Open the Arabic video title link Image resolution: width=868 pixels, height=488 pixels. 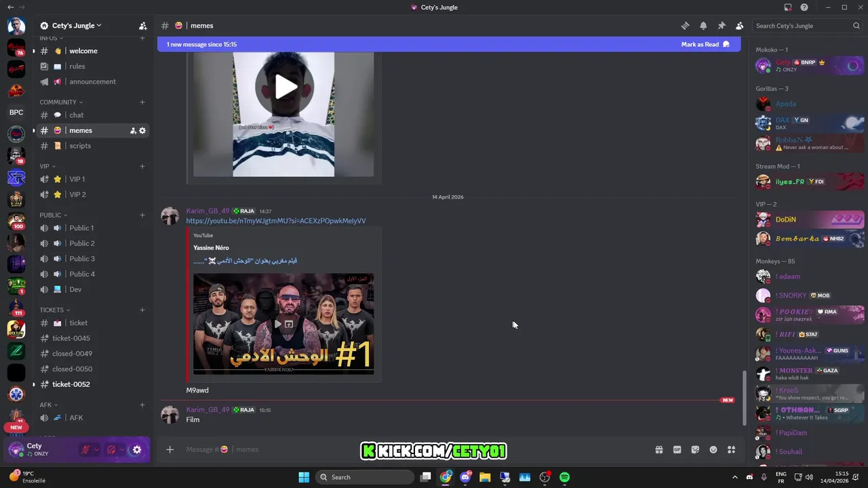tap(245, 261)
